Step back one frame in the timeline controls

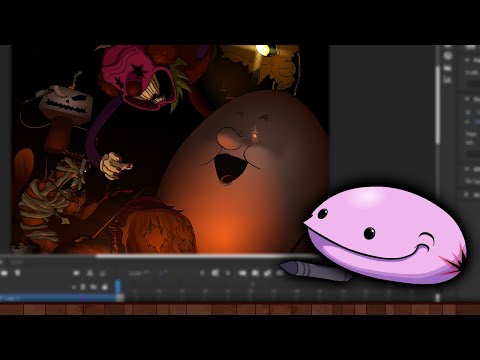click(x=202, y=273)
